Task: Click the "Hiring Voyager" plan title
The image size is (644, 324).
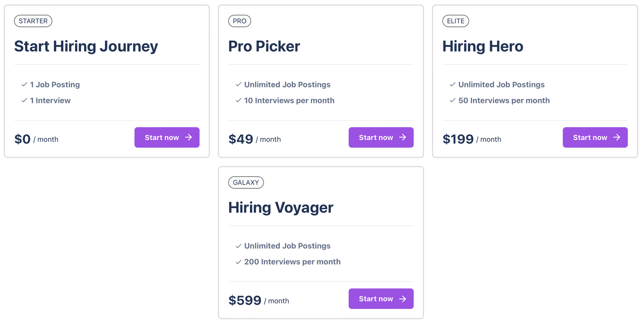Action: click(x=281, y=208)
